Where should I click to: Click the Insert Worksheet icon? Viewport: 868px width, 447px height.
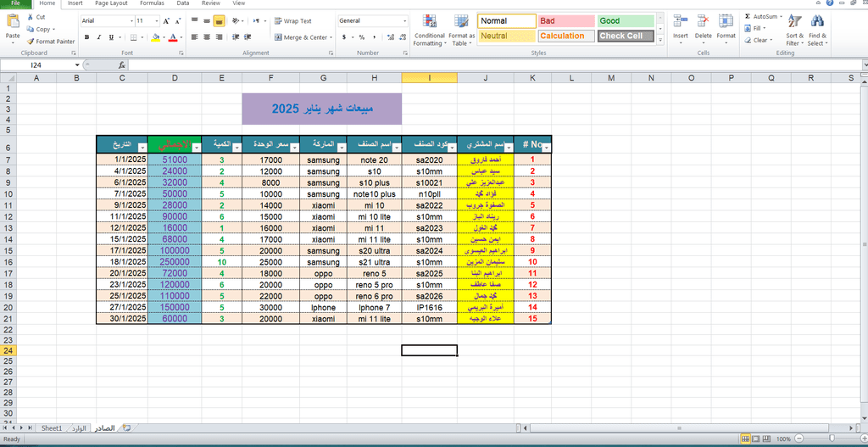(127, 428)
